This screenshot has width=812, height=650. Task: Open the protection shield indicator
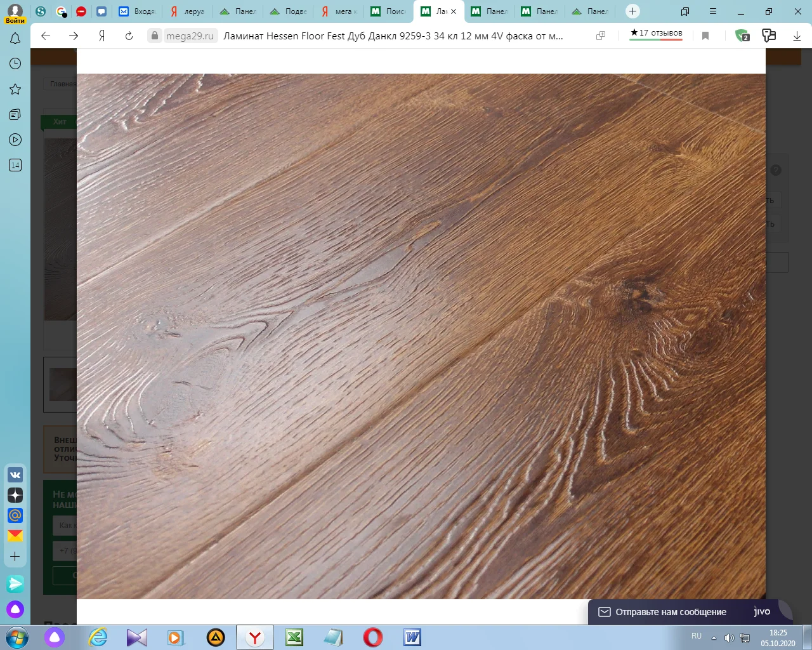(x=742, y=36)
